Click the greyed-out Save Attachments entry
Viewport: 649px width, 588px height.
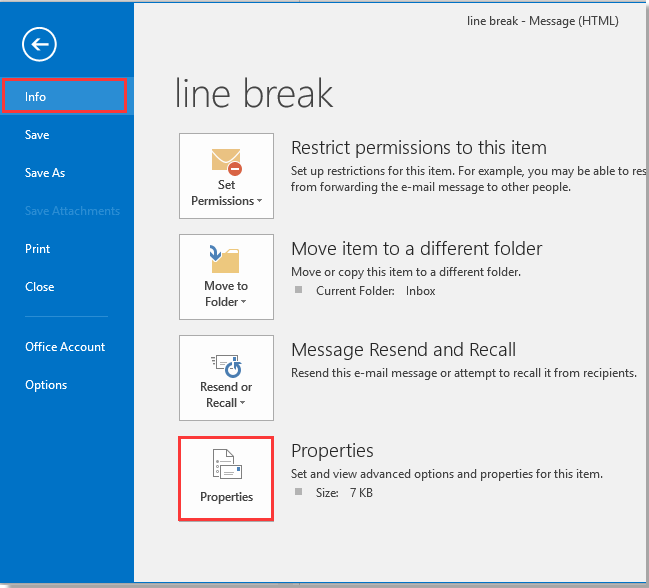[x=72, y=211]
